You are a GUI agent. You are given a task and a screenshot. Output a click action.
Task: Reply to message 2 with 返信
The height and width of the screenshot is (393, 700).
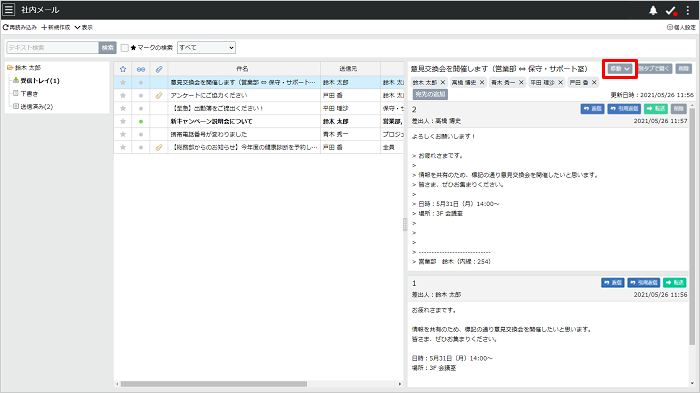tap(592, 109)
